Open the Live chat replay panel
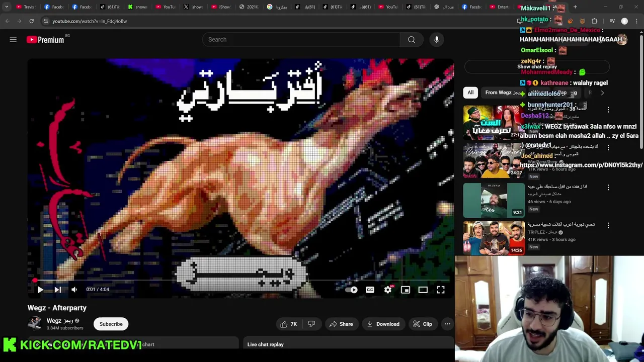 pos(349,344)
